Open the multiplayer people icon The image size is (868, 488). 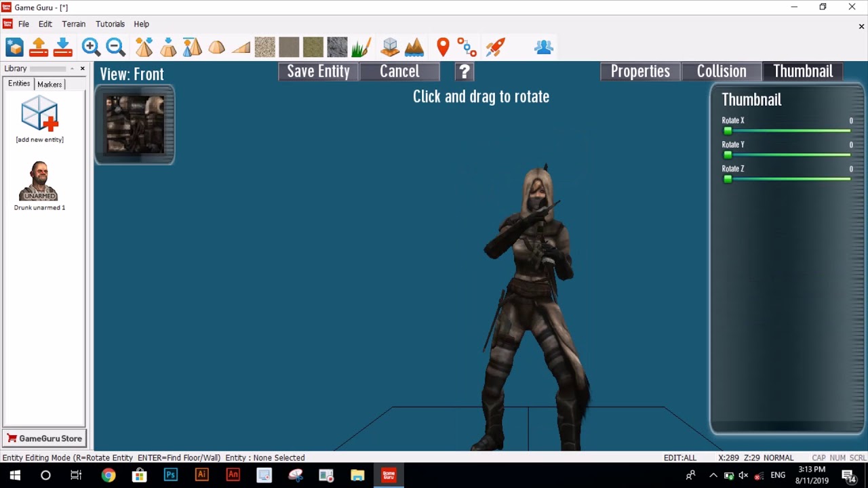[x=544, y=47]
